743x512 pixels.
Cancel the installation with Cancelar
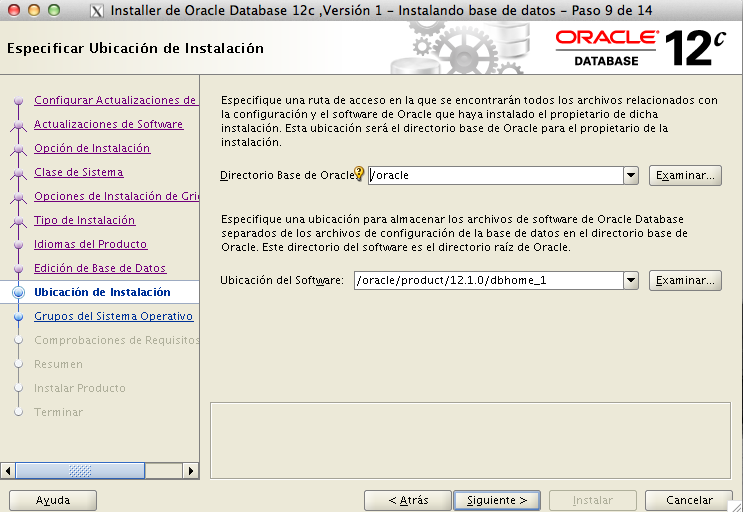pyautogui.click(x=689, y=500)
